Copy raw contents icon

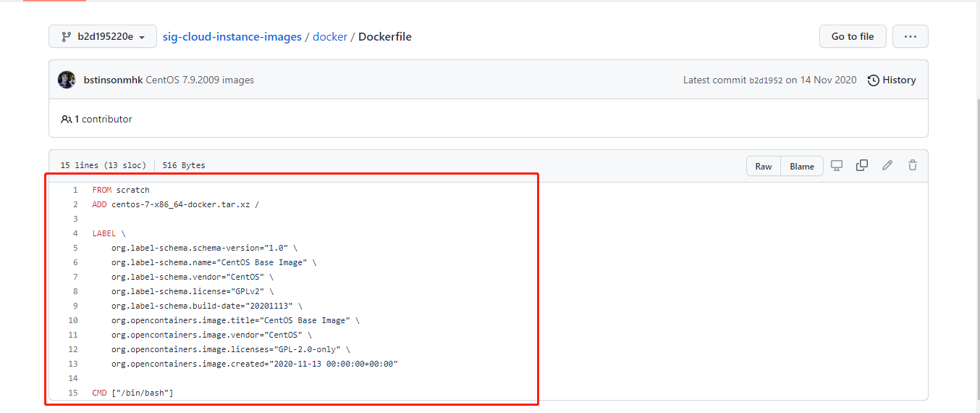pyautogui.click(x=862, y=165)
